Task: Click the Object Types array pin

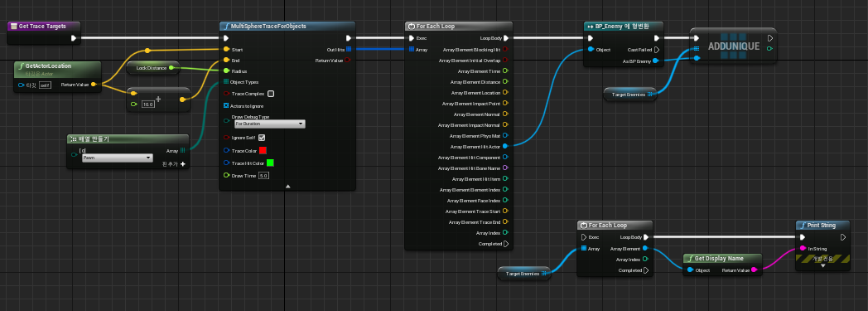Action: click(226, 81)
